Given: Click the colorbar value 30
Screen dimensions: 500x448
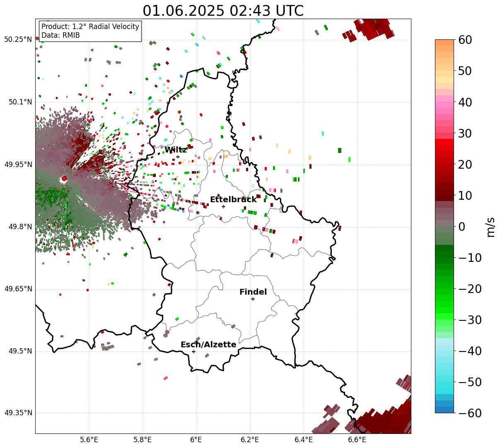Looking at the screenshot, I should 465,133.
